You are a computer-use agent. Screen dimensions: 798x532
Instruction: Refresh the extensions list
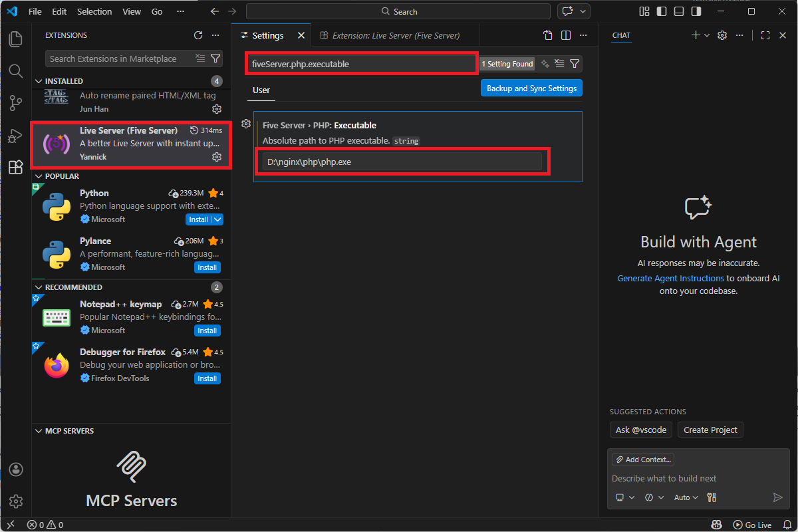(198, 35)
